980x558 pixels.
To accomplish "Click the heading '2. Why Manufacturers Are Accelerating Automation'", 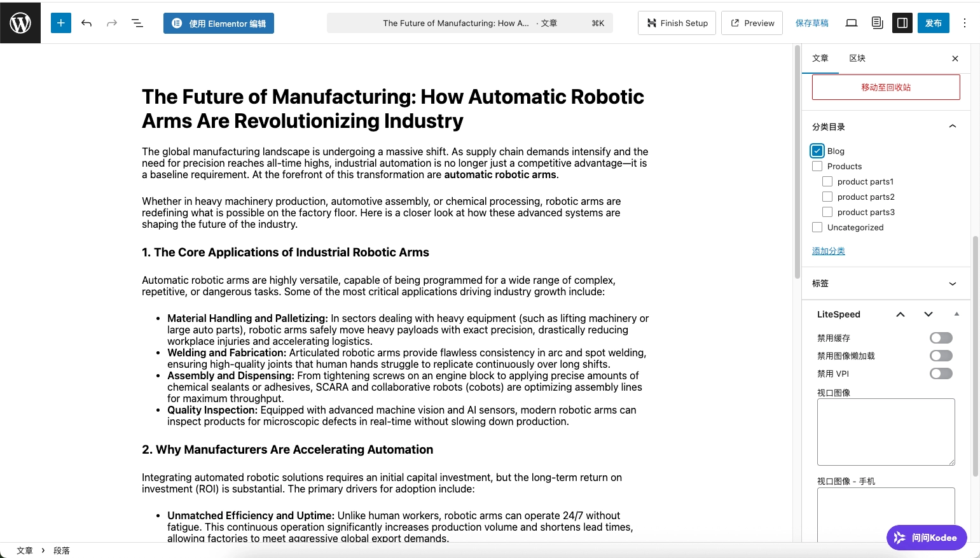I will [x=287, y=450].
